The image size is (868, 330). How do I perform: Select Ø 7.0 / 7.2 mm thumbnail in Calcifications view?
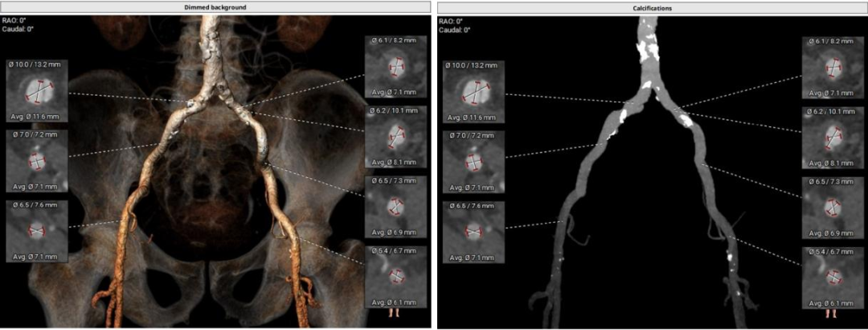point(474,161)
